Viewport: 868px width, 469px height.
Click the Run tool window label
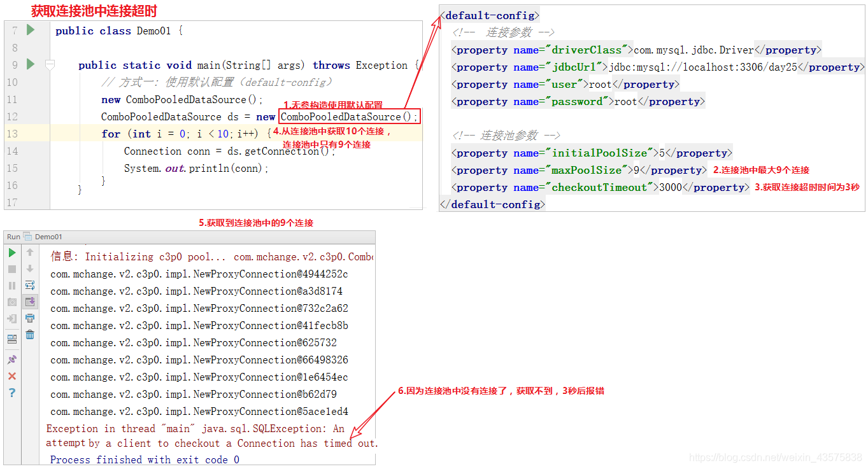(13, 237)
